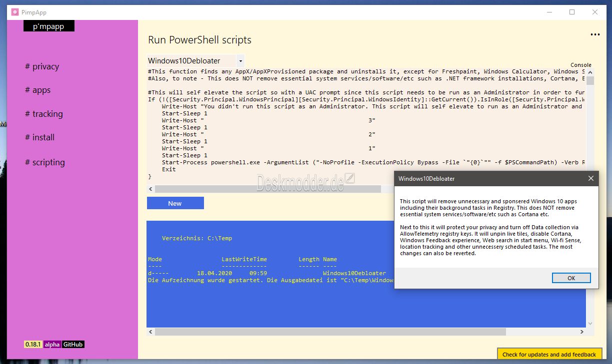Click the 0.18.1 version badge
Viewport: 612px width, 364px height.
point(33,345)
